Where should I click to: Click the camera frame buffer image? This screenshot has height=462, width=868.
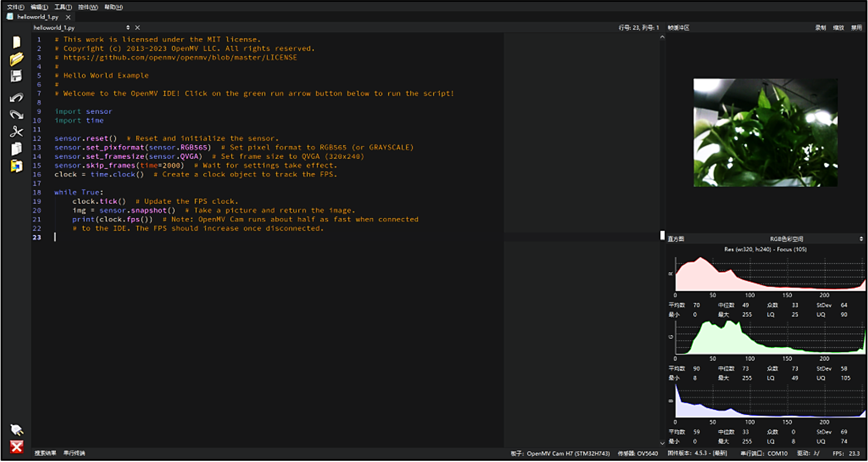[765, 133]
